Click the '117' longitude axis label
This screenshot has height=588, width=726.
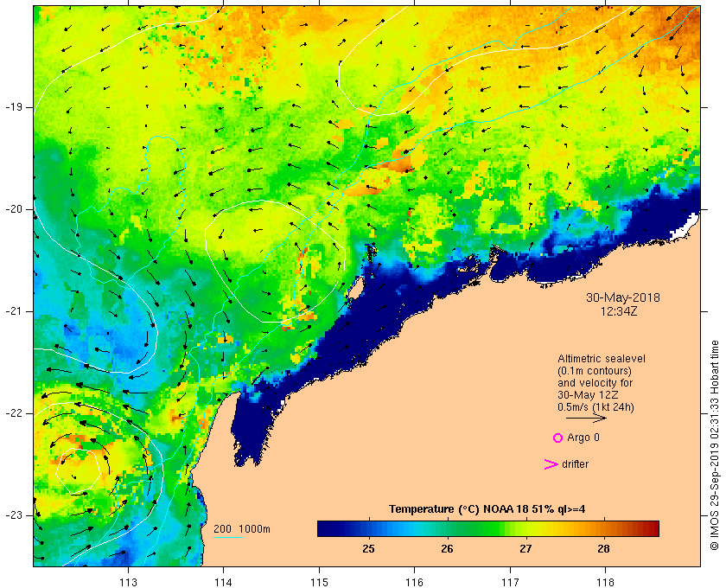pyautogui.click(x=510, y=582)
